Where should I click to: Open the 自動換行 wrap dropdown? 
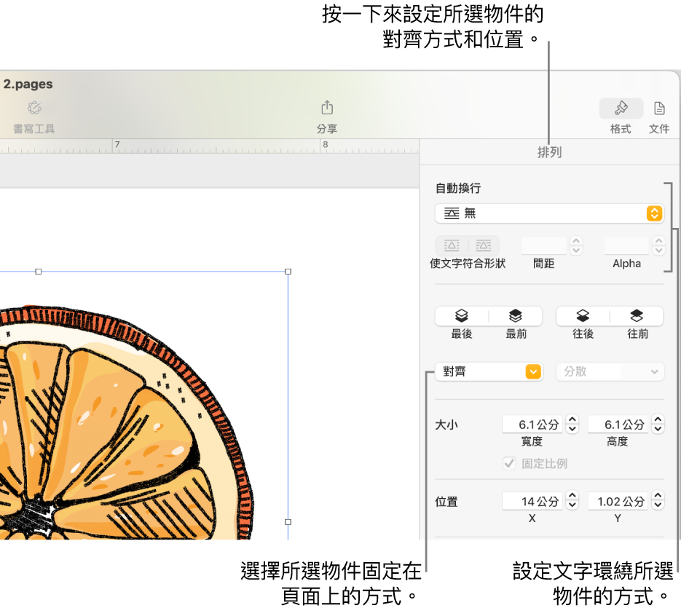[549, 213]
